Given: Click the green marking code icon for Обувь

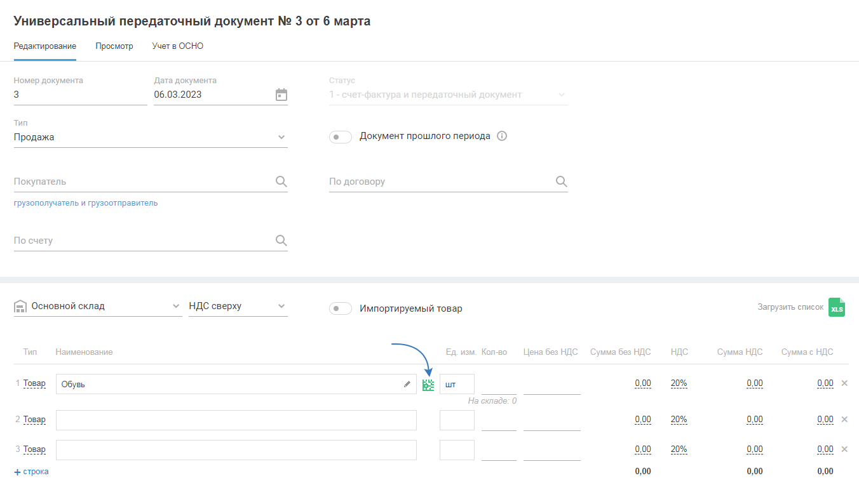Looking at the screenshot, I should (428, 385).
